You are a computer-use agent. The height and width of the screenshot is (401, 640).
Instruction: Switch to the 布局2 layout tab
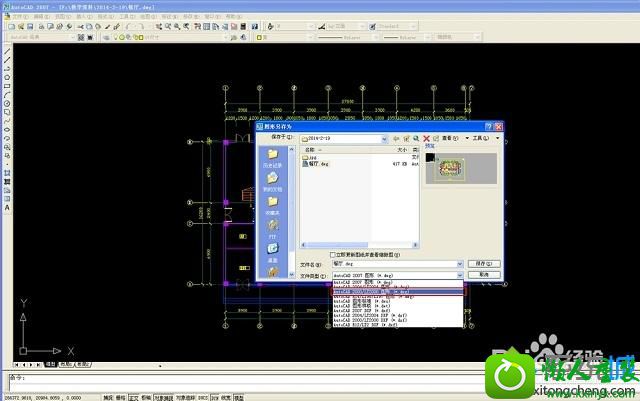tap(83, 364)
